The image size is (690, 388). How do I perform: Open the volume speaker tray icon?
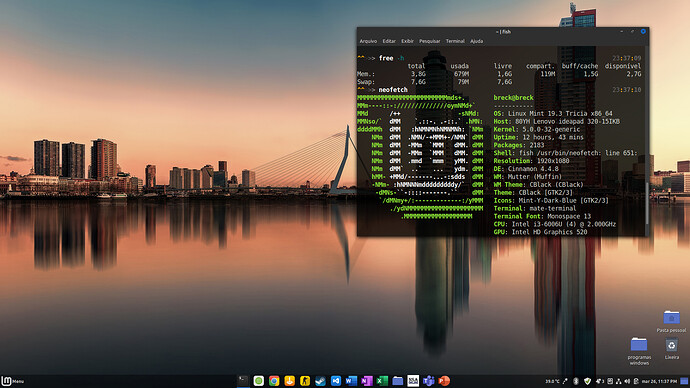click(627, 381)
